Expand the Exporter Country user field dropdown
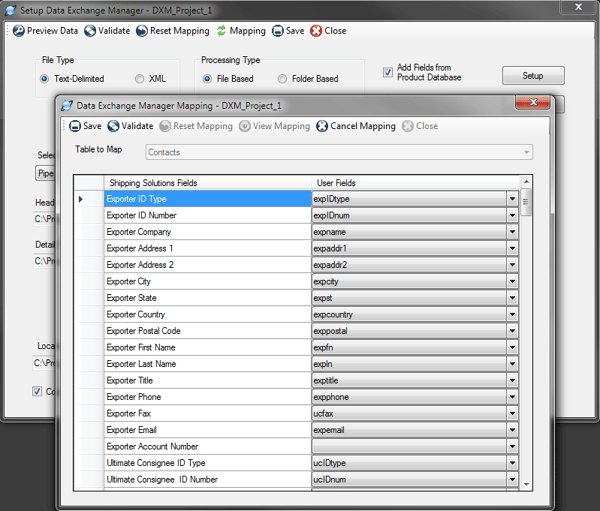This screenshot has width=600, height=511. (x=512, y=315)
